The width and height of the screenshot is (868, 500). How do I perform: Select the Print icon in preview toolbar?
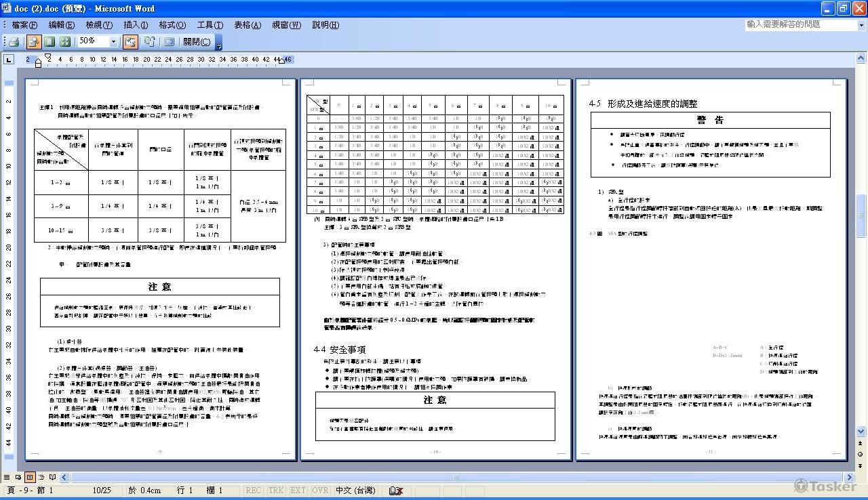(15, 41)
